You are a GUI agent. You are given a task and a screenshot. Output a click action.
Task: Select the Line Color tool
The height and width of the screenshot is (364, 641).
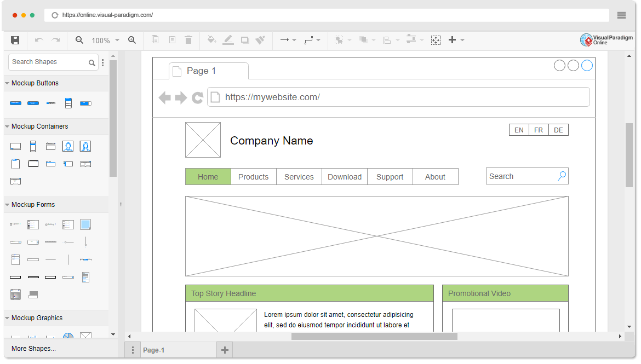pyautogui.click(x=228, y=40)
